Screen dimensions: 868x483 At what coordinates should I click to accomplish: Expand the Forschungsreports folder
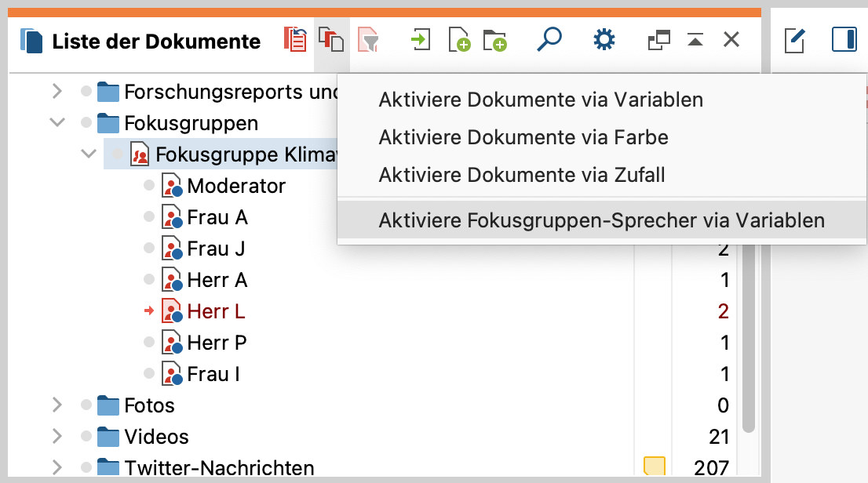(x=57, y=91)
